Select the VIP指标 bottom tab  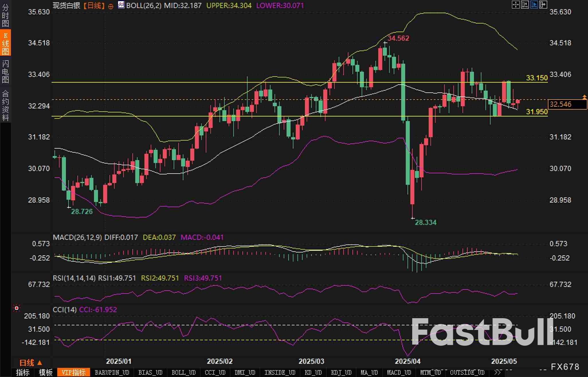(74, 372)
